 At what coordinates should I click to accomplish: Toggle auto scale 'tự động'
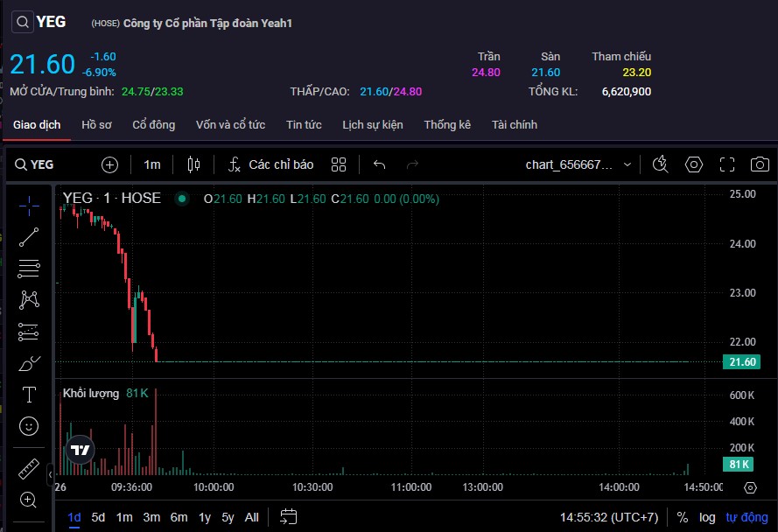coord(746,517)
